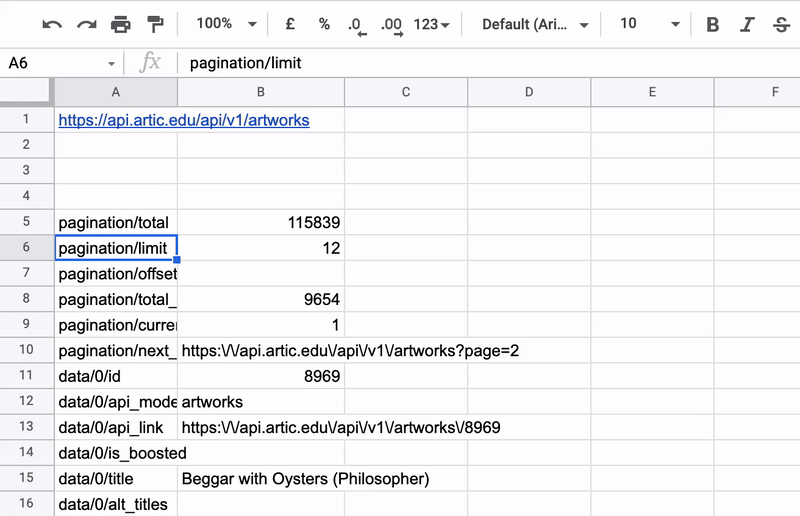Toggle italic text style
Screen dimensions: 800x516
[x=747, y=24]
